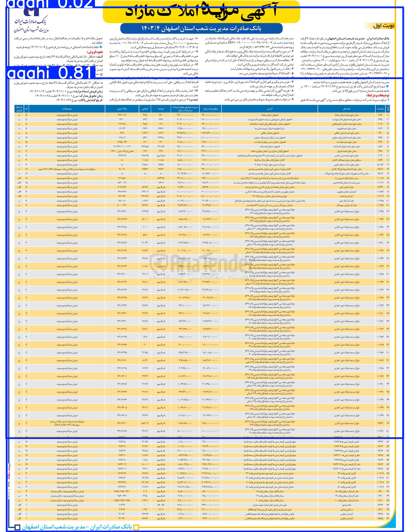Image resolution: width=405 pixels, height=532 pixels.
Task: Click description 'مبلغ قید شده مربوط به شش دانگ' cell
Action: (x=67, y=169)
